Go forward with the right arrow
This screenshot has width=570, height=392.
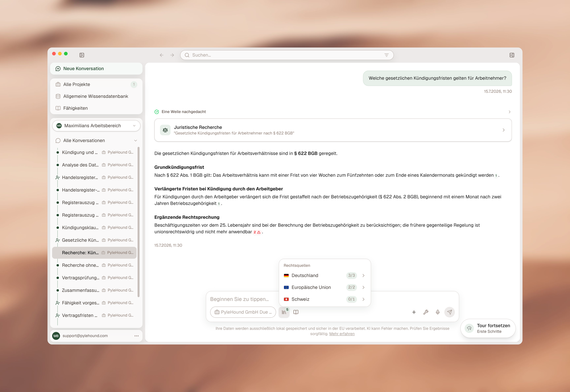tap(172, 55)
